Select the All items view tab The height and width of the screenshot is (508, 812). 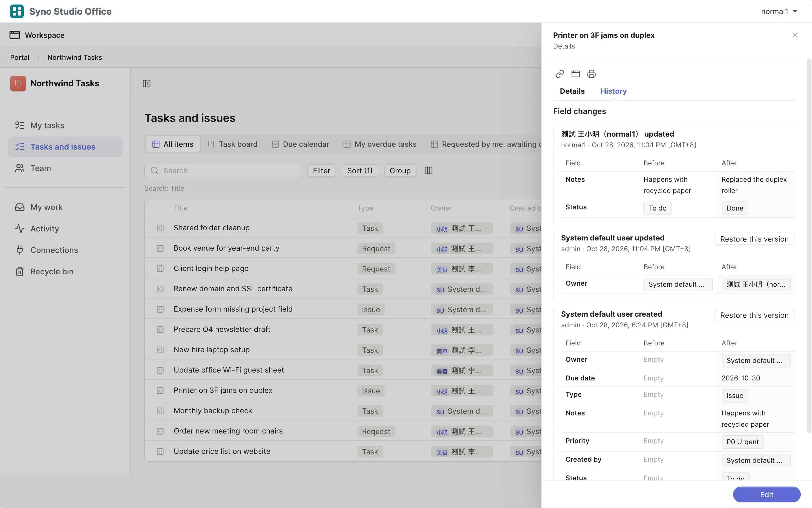[x=173, y=144]
